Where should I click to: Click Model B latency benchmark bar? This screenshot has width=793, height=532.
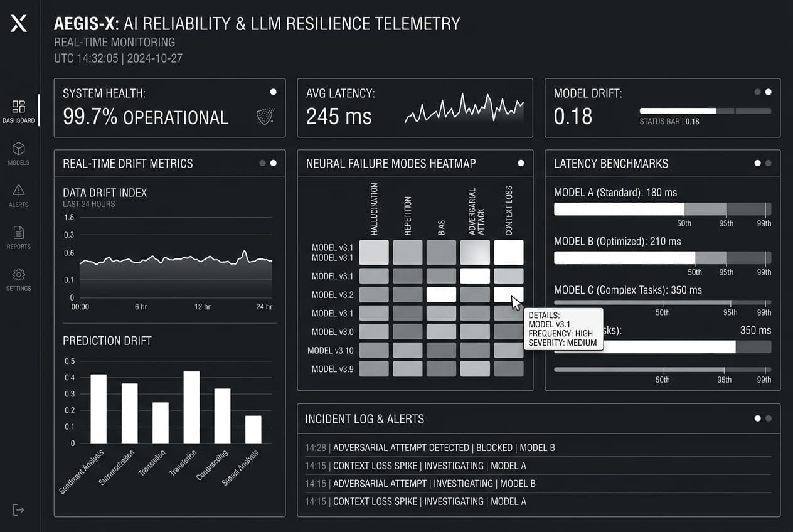point(663,258)
